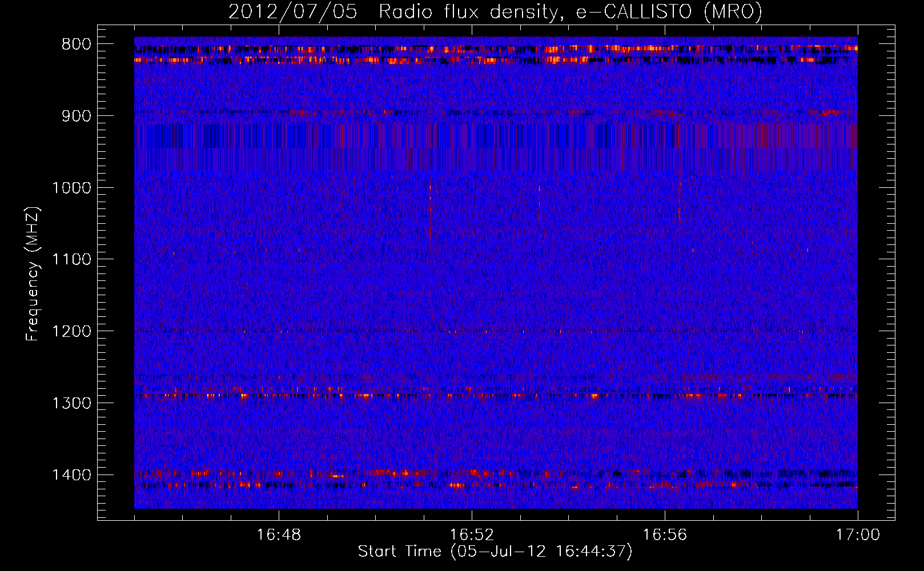Click the bright emission line at 1290 MHz
The image size is (924, 571).
pos(496,395)
